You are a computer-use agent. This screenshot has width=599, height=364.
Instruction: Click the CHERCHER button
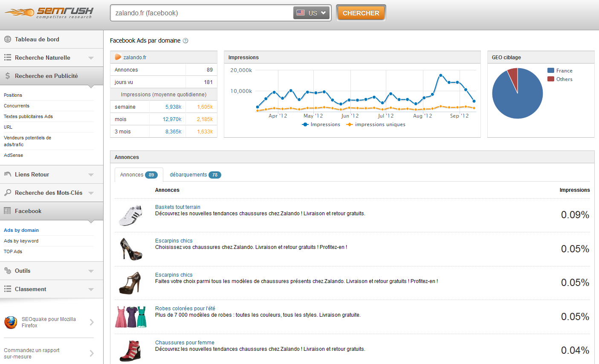tap(361, 13)
